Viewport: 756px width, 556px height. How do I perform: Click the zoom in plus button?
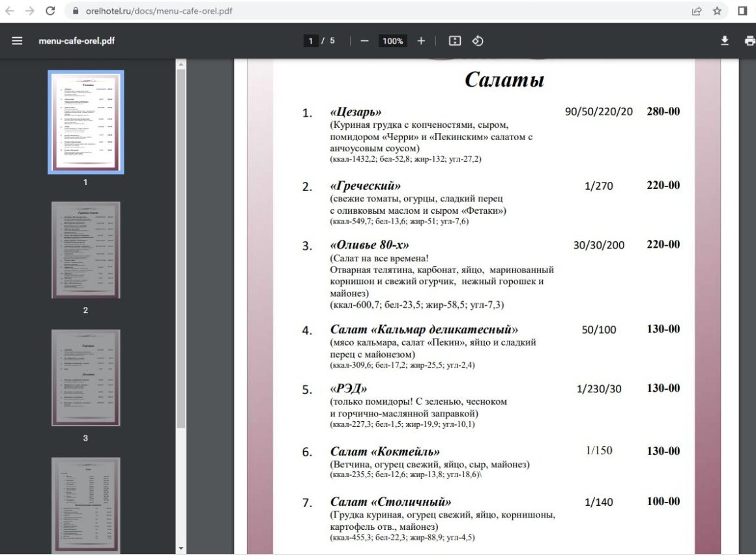[x=421, y=40]
